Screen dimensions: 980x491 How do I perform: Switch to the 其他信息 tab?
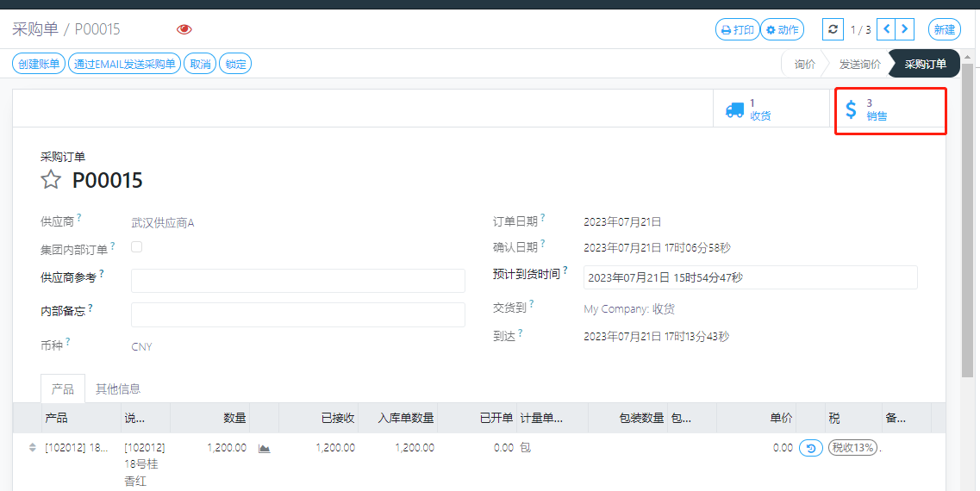(118, 388)
